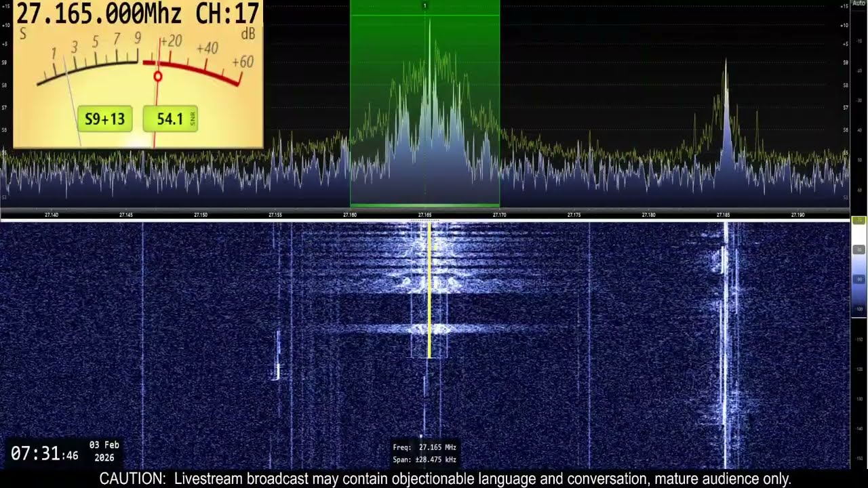Click the Freq: 27.165 MHz info label

coord(425,447)
